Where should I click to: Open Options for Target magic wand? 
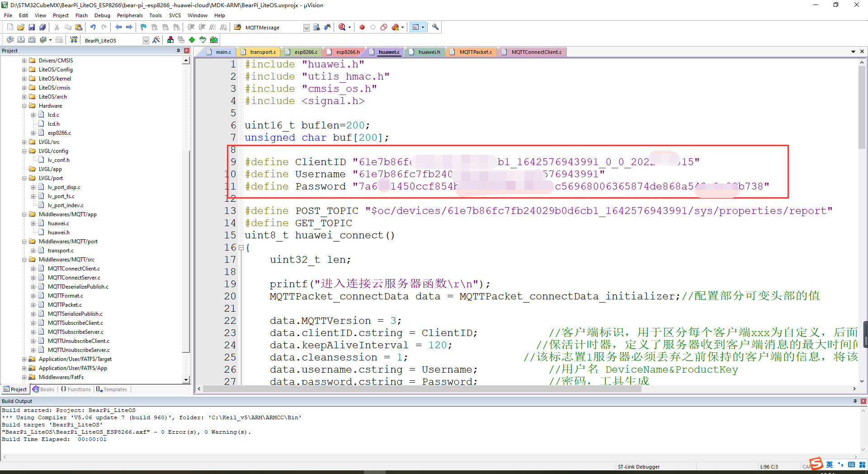pos(156,40)
